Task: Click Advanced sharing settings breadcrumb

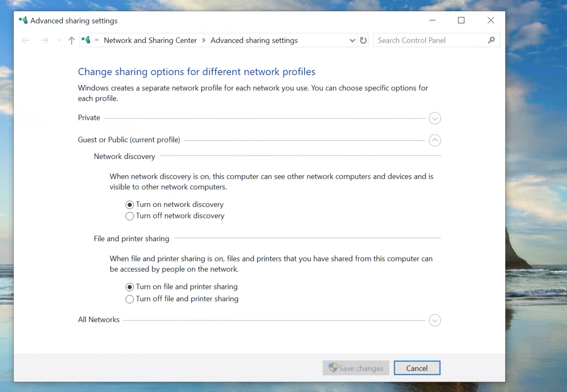Action: (x=254, y=40)
